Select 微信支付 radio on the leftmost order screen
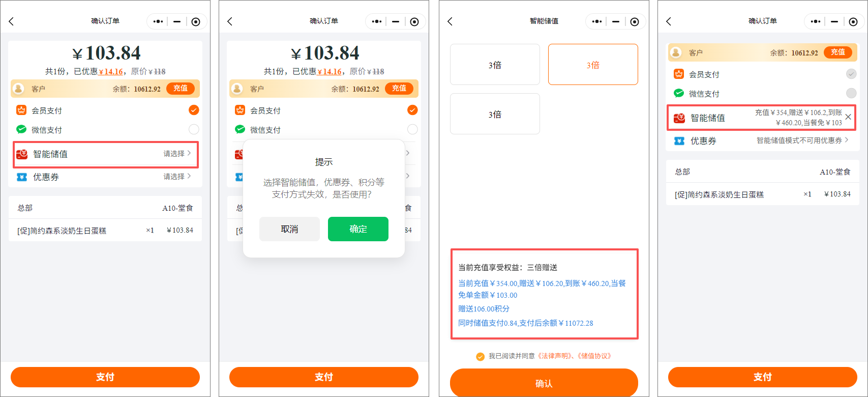 194,129
